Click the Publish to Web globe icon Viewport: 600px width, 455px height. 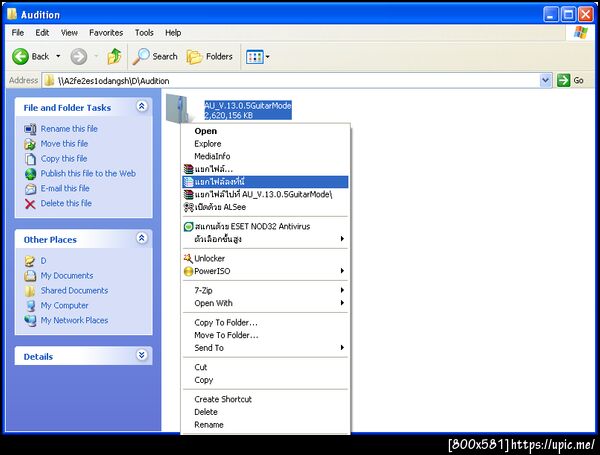(x=30, y=174)
